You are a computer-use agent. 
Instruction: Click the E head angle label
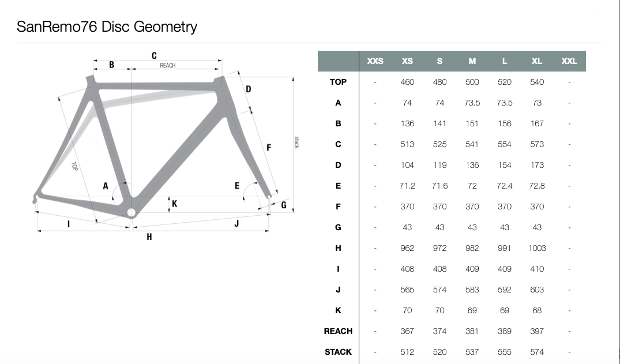tap(237, 186)
